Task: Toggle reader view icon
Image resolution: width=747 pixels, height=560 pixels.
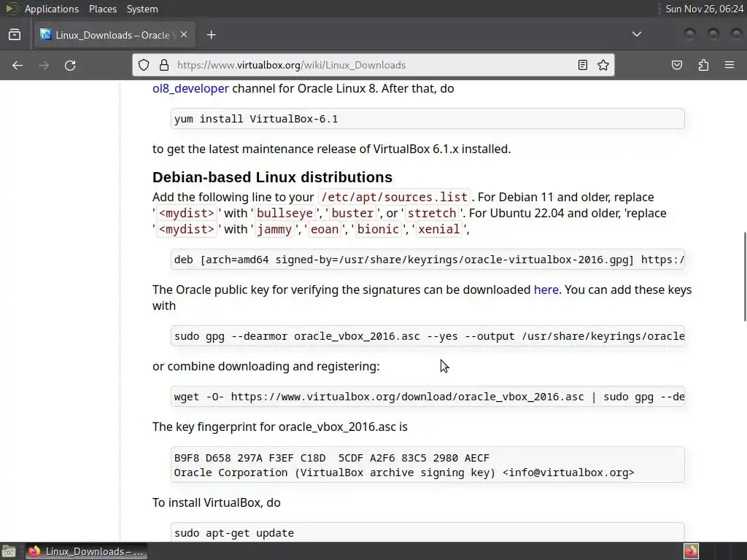Action: [x=582, y=65]
